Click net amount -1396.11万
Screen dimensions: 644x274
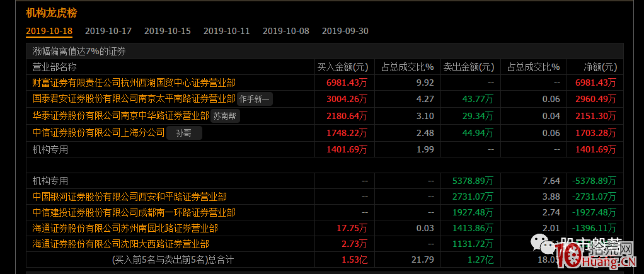point(594,229)
